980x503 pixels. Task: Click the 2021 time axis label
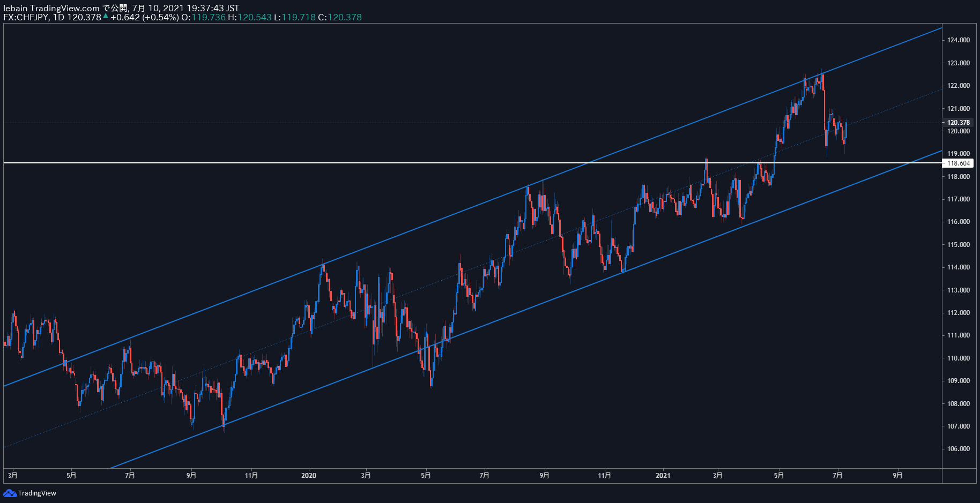click(663, 476)
